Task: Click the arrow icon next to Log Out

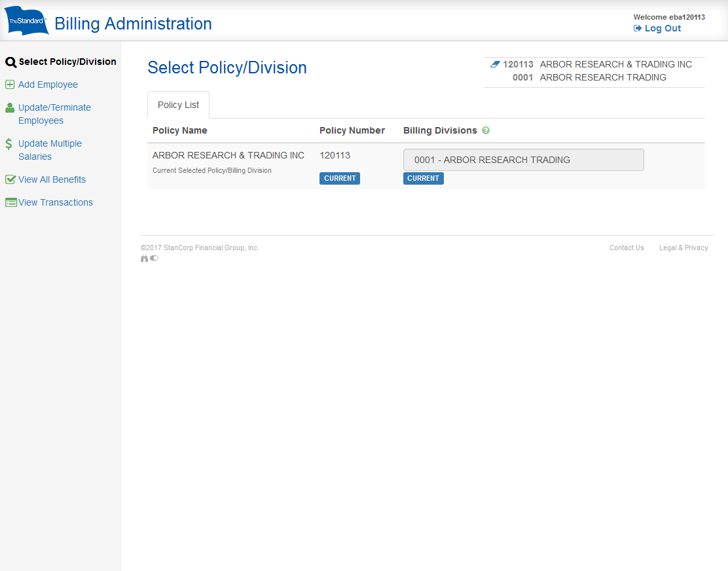Action: pos(636,28)
